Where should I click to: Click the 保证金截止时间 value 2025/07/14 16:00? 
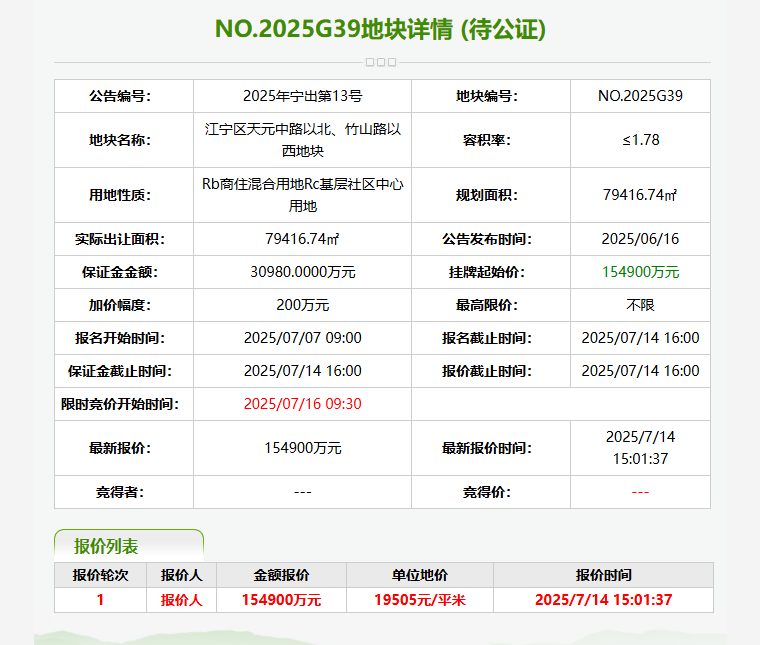tap(302, 371)
